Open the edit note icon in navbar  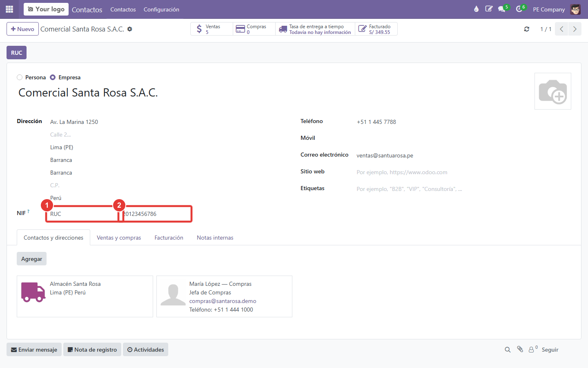point(489,9)
